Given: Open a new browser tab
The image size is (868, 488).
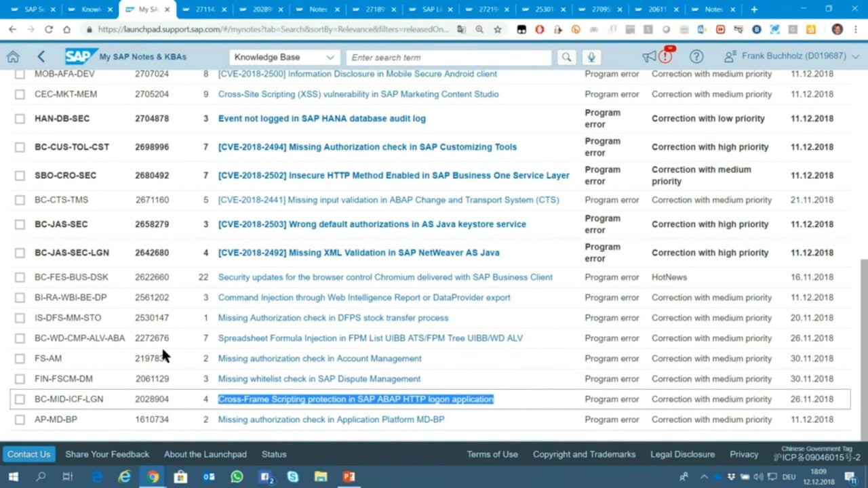Looking at the screenshot, I should click(754, 9).
